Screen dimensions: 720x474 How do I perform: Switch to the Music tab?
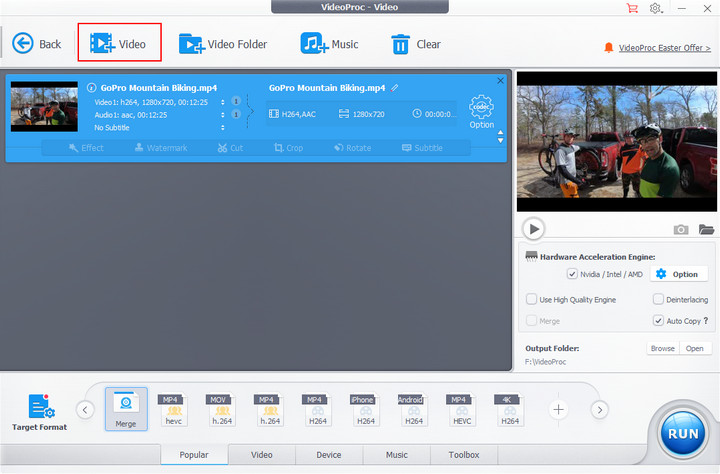(397, 455)
